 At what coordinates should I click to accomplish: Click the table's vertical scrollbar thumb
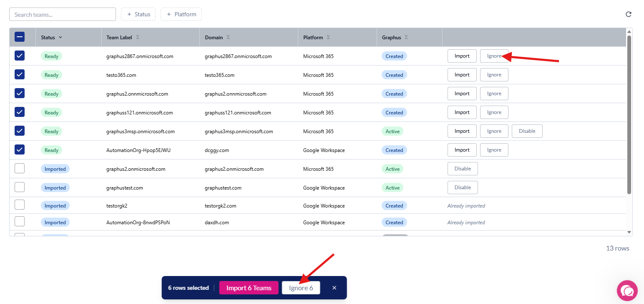tap(629, 113)
